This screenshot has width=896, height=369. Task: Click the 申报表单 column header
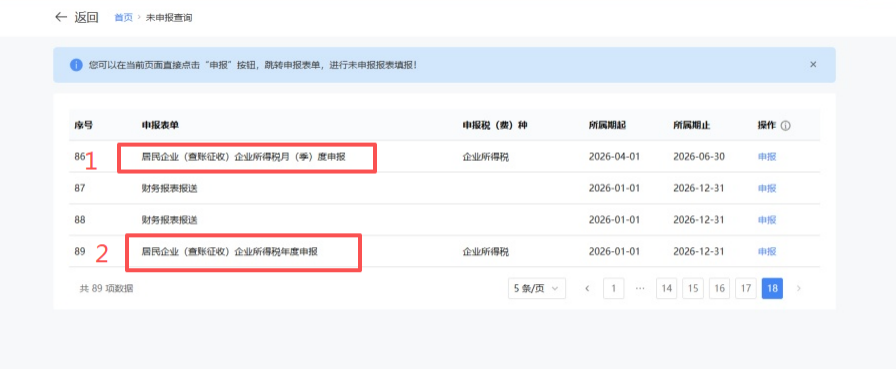(x=160, y=125)
